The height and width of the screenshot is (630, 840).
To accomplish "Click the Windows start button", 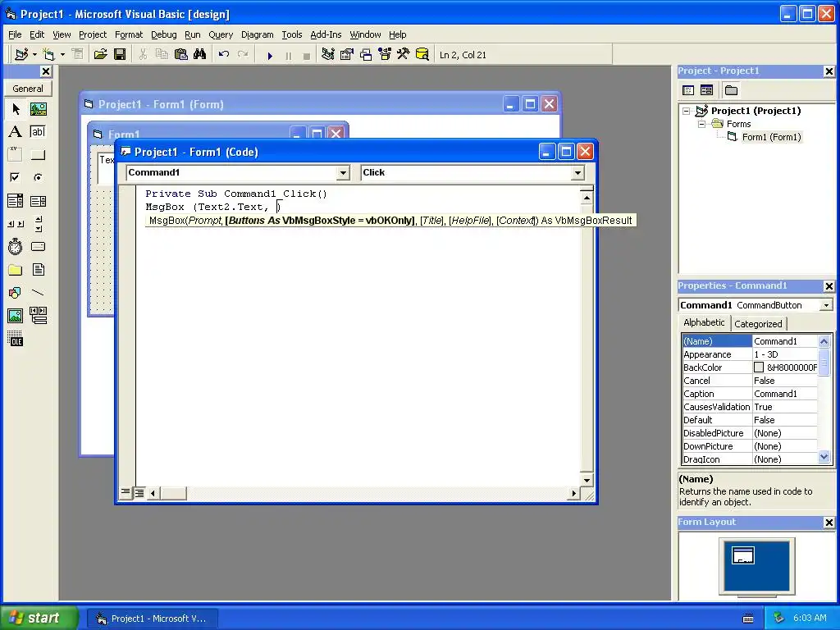I will coord(38,618).
